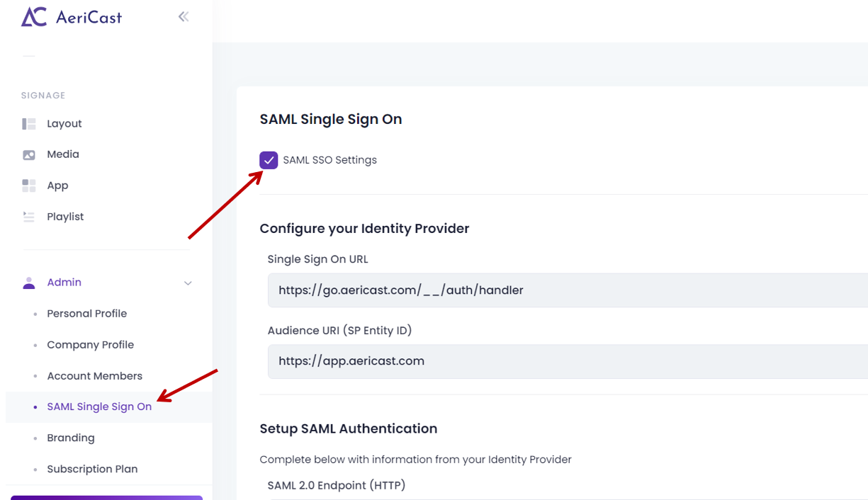
Task: Open Personal Profile page
Action: point(87,314)
